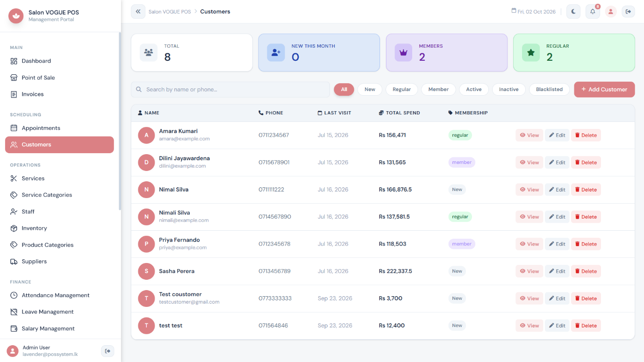This screenshot has height=362, width=644.
Task: Click the logout icon beside Admin User
Action: [x=107, y=351]
